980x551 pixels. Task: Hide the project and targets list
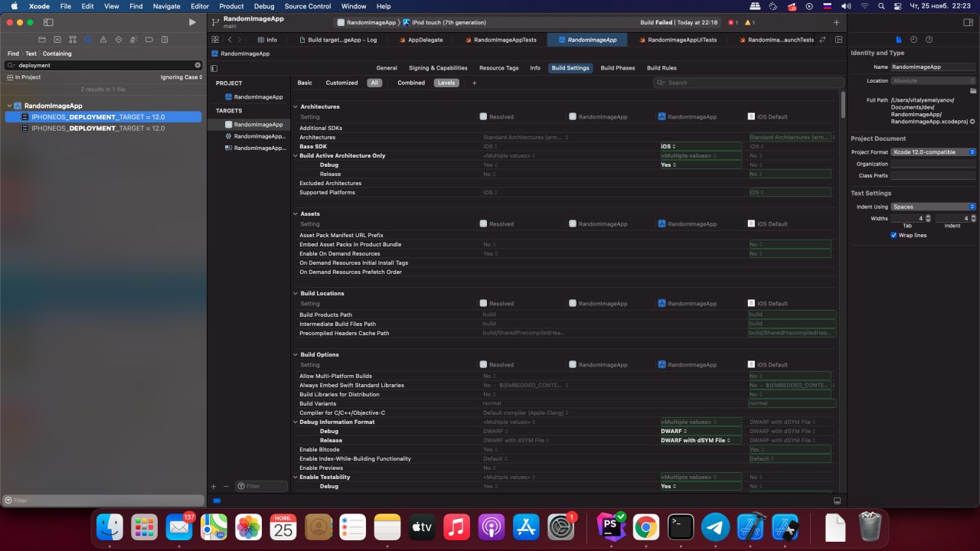214,68
